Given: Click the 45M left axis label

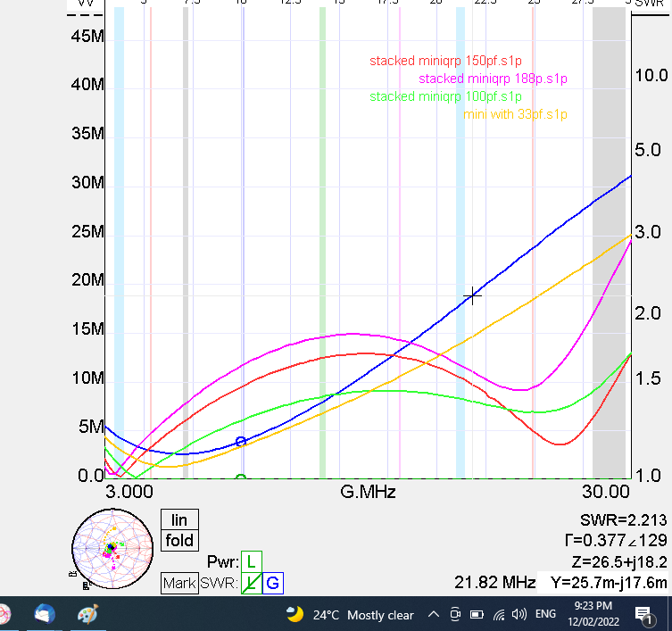Looking at the screenshot, I should [87, 36].
